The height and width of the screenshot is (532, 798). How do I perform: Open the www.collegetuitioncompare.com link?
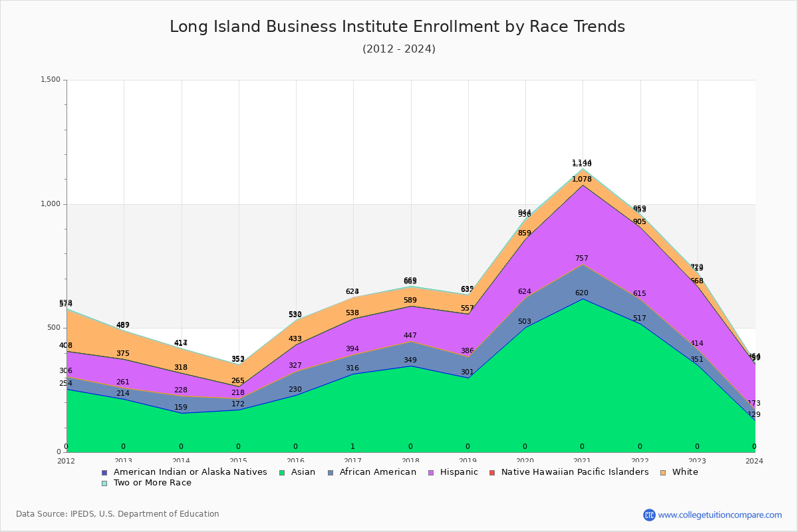(x=720, y=515)
